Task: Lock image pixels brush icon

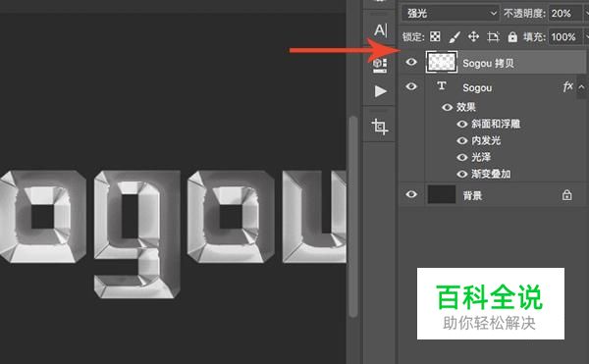Action: (x=455, y=36)
